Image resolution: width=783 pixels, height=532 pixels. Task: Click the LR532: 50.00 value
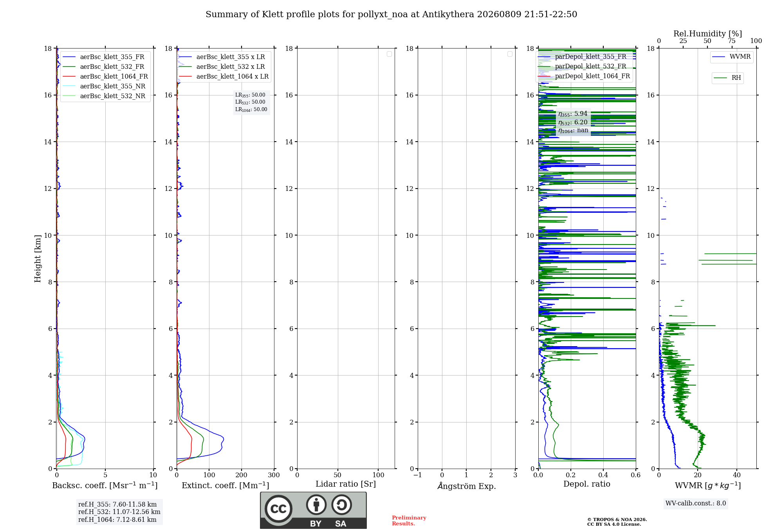click(x=250, y=102)
